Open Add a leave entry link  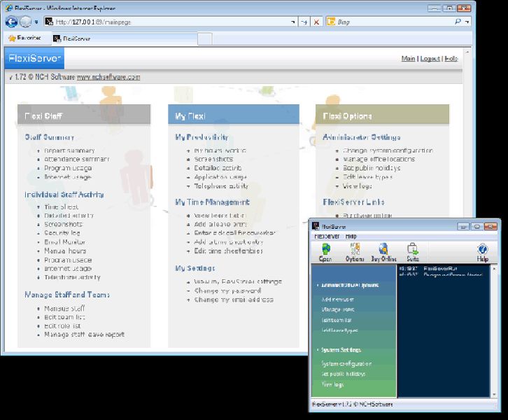coord(220,224)
